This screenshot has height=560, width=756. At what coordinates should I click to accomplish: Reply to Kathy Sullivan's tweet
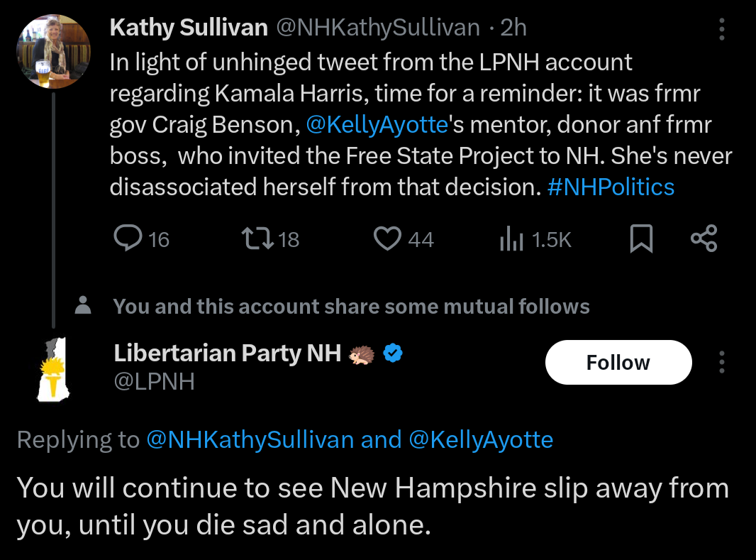128,239
